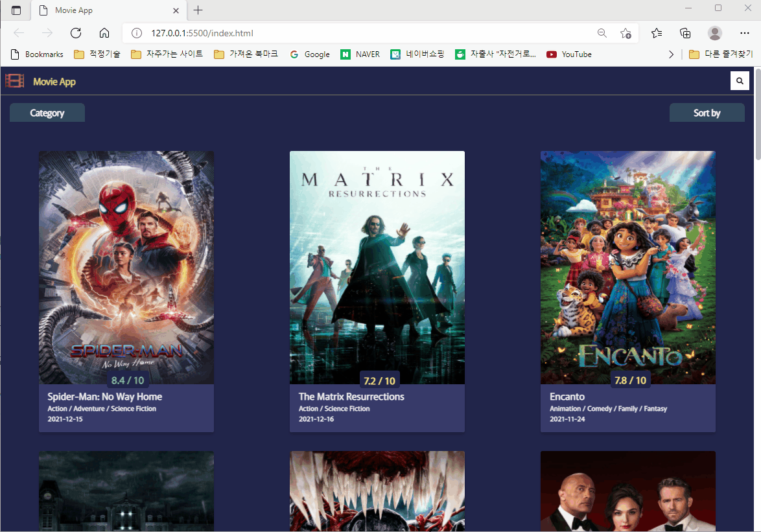Click the Encanto title text
This screenshot has height=532, width=761.
tap(567, 396)
